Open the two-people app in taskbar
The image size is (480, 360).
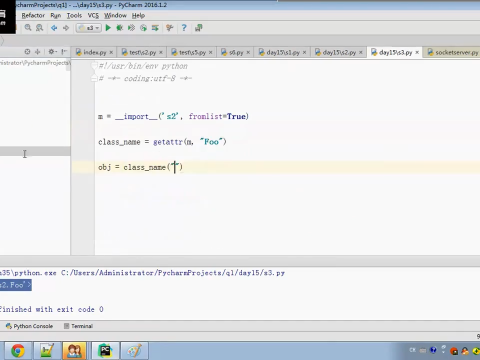[74, 351]
